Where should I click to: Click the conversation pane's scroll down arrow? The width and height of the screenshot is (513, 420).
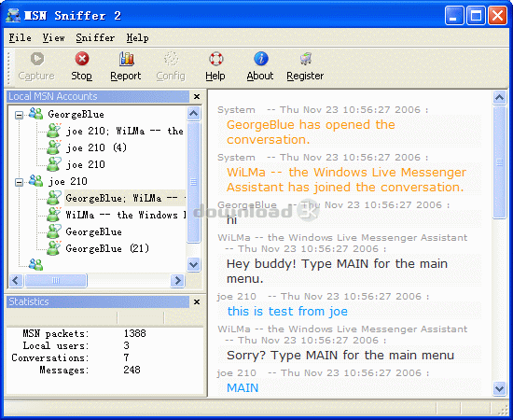(x=499, y=388)
